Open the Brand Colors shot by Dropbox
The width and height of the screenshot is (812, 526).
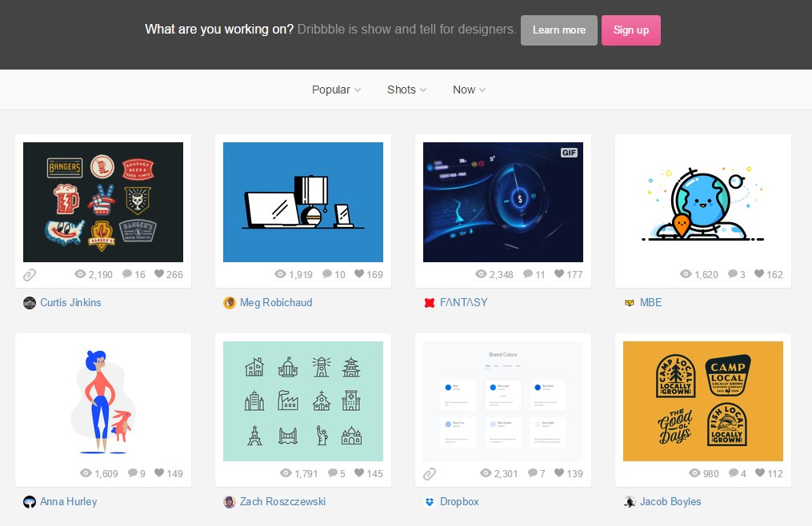(503, 401)
